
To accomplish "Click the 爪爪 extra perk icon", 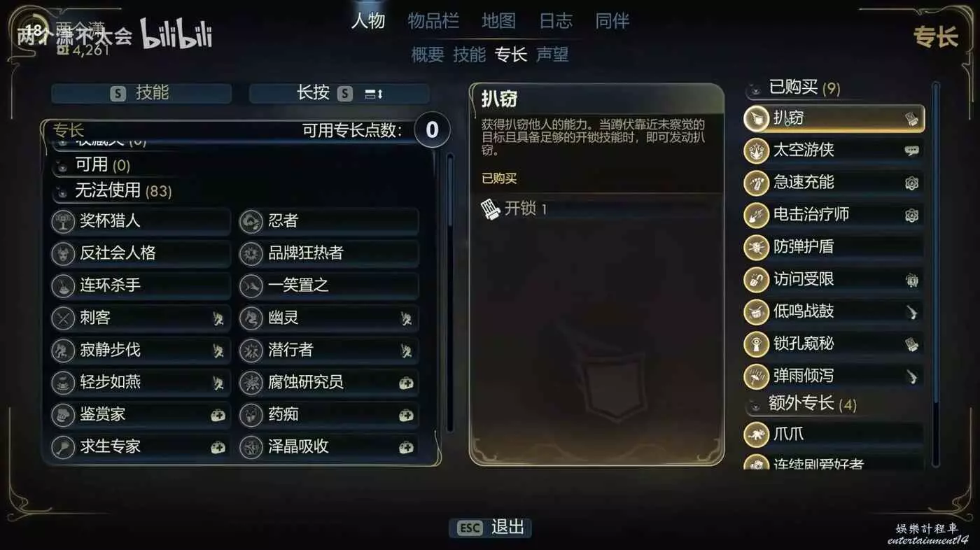I will (x=756, y=435).
